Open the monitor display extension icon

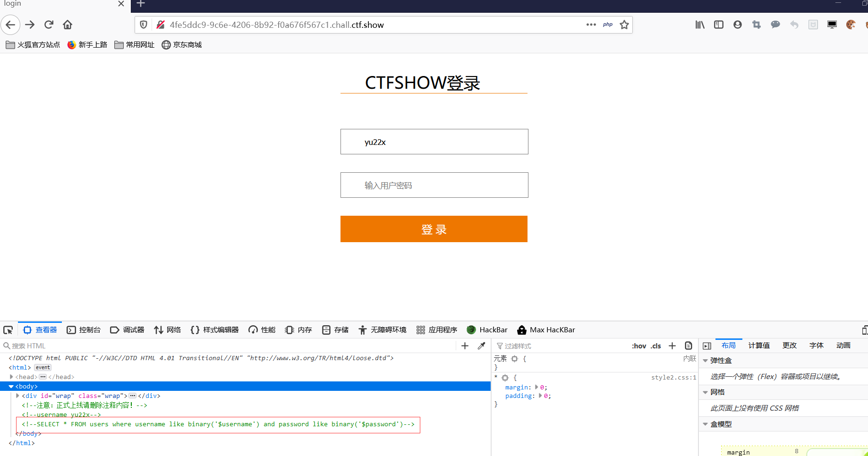coord(832,25)
